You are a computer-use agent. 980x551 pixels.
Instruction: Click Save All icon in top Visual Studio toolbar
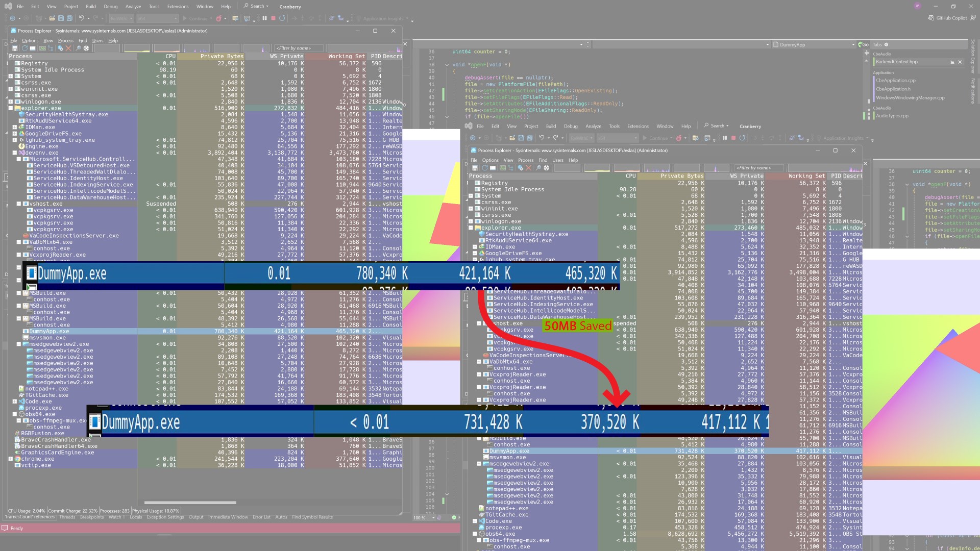pos(69,18)
